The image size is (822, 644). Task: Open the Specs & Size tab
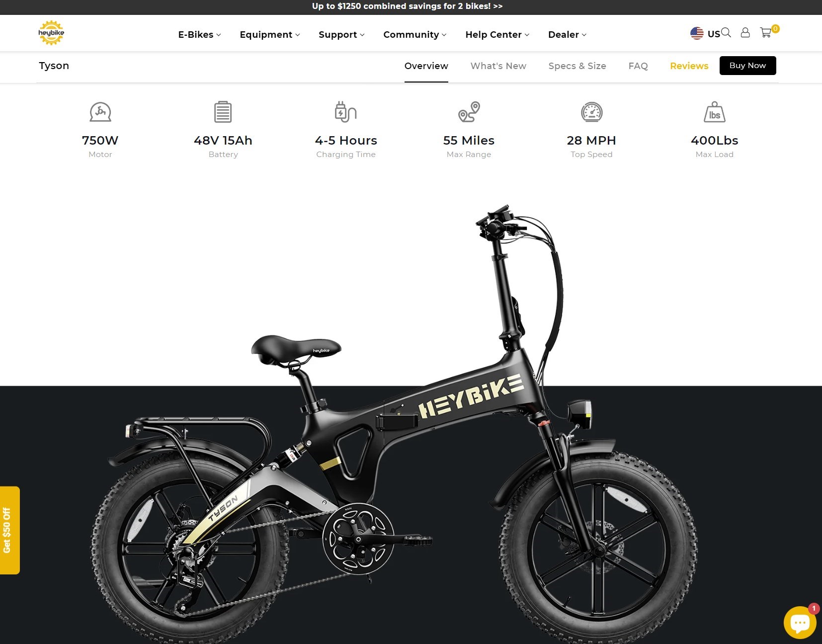577,66
